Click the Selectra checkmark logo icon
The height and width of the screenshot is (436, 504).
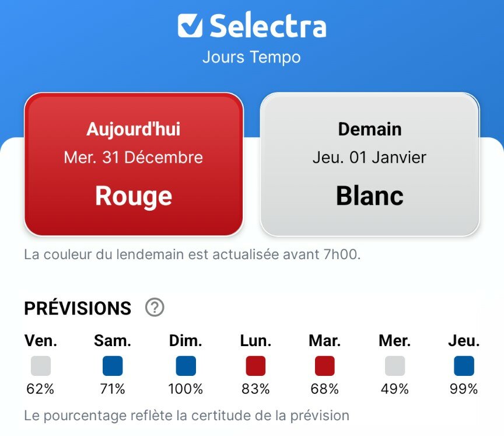coord(190,26)
